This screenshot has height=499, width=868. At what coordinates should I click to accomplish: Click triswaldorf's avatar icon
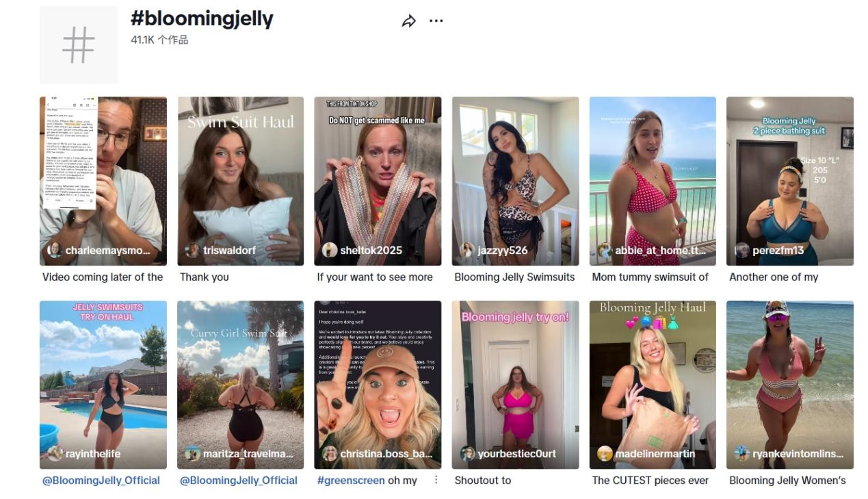pos(192,251)
